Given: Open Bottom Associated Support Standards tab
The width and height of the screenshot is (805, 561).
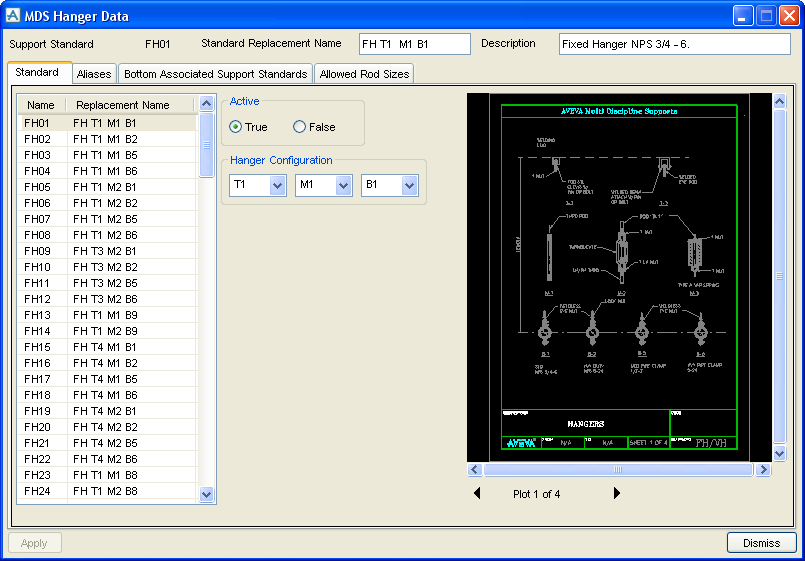Looking at the screenshot, I should [x=216, y=74].
